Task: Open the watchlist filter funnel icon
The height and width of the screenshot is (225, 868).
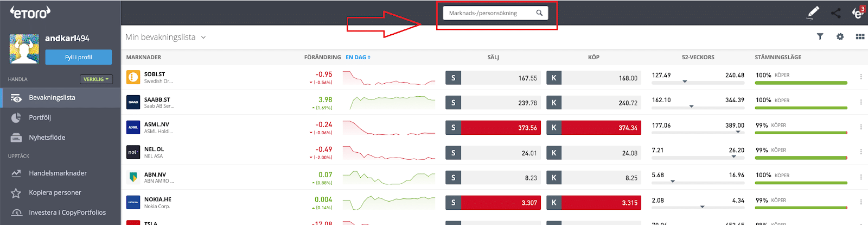Action: 820,36
